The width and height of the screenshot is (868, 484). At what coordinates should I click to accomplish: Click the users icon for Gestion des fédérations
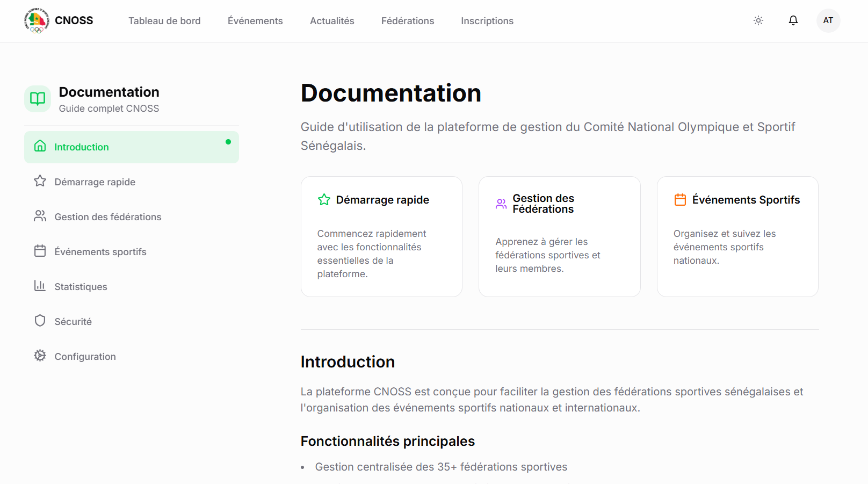40,216
